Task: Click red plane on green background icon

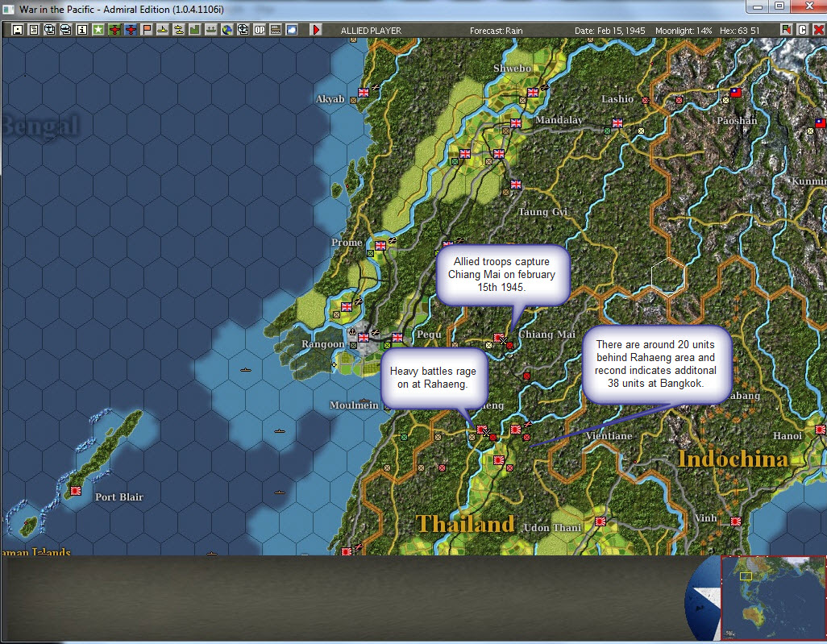Action: 114,30
